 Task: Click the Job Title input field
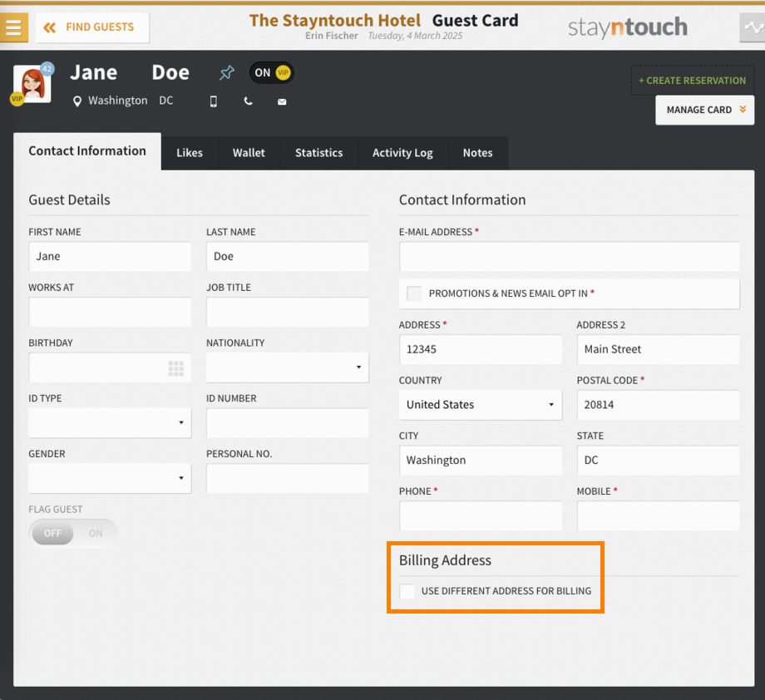(288, 313)
